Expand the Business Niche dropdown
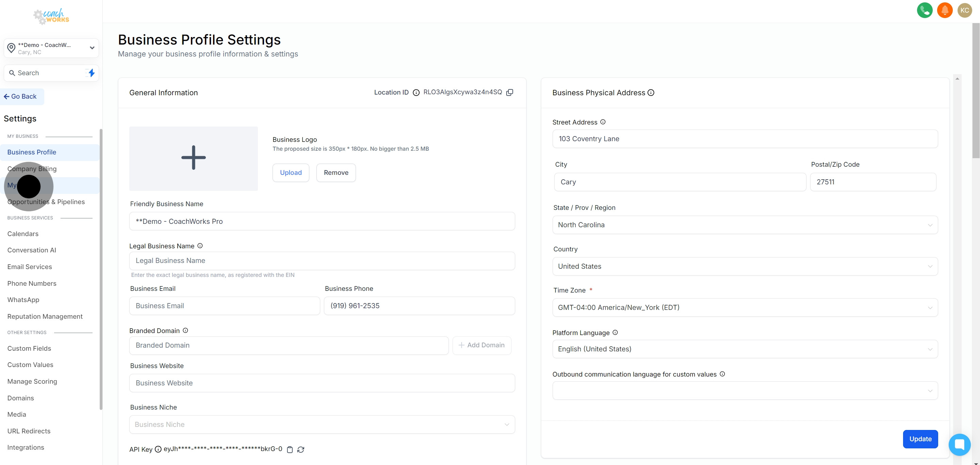Image resolution: width=980 pixels, height=465 pixels. tap(322, 424)
